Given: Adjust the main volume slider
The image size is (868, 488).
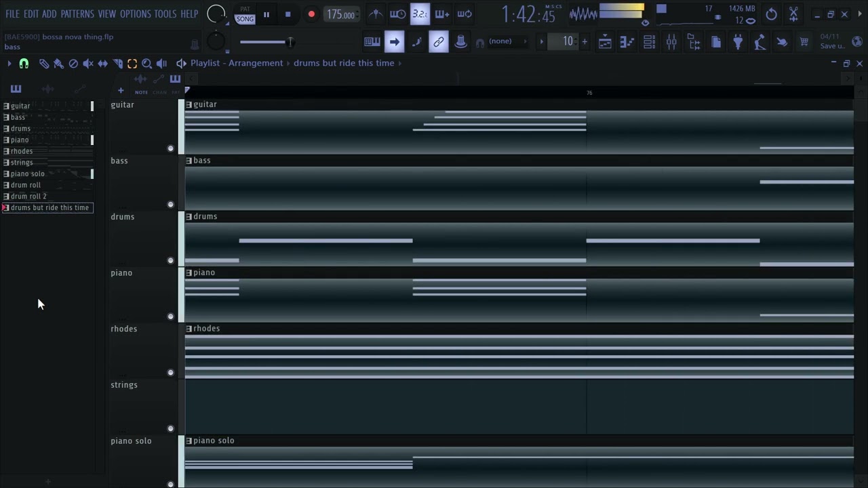Looking at the screenshot, I should click(267, 42).
